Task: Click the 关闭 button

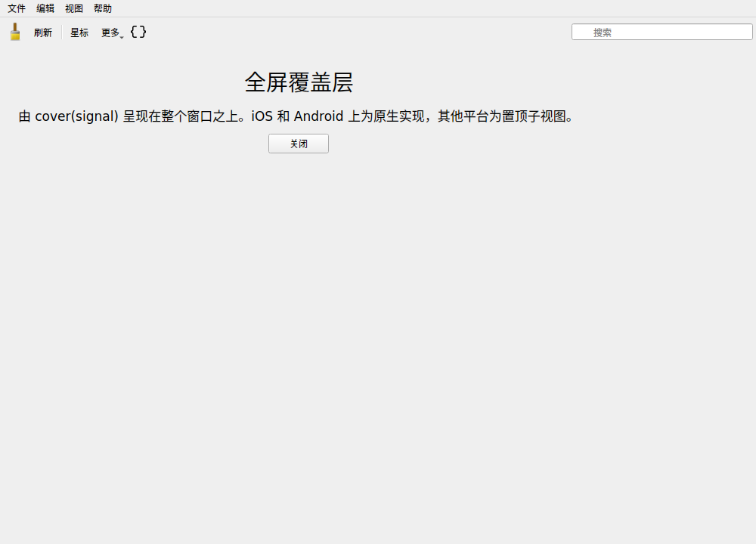Action: pos(299,144)
